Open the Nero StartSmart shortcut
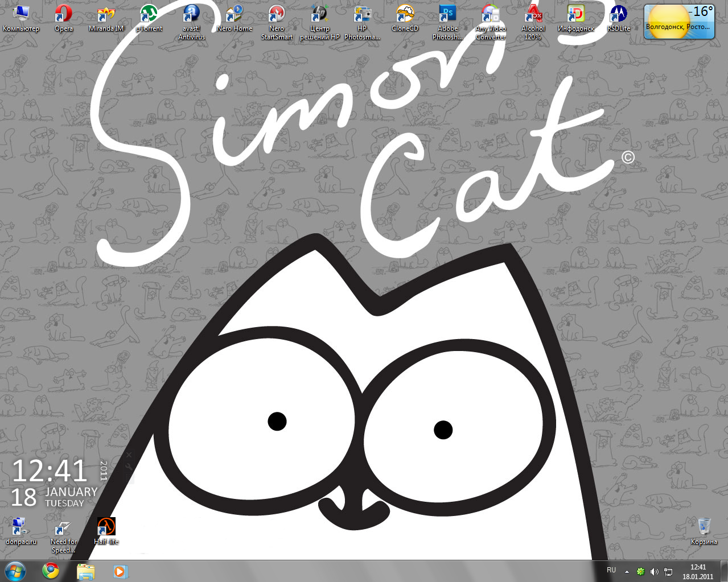Screen dimensions: 728x582 tap(277, 23)
